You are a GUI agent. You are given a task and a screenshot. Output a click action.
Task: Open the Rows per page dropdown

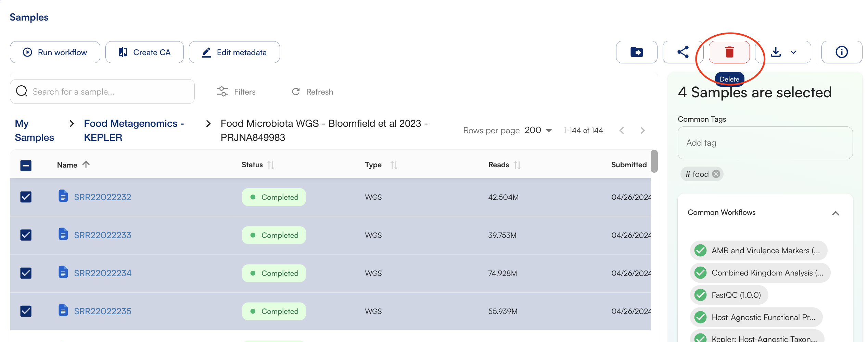tap(538, 131)
